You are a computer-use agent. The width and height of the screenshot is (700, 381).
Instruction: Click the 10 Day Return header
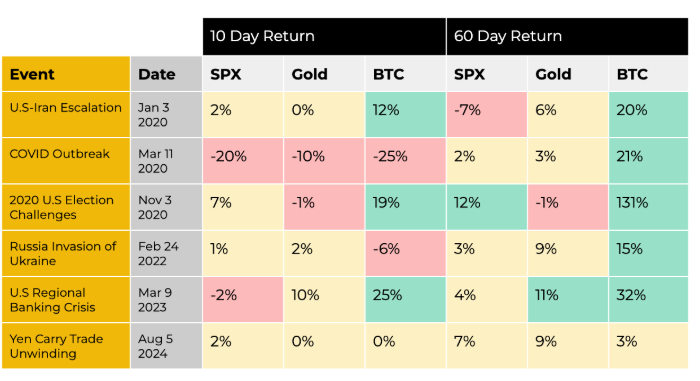coord(324,37)
